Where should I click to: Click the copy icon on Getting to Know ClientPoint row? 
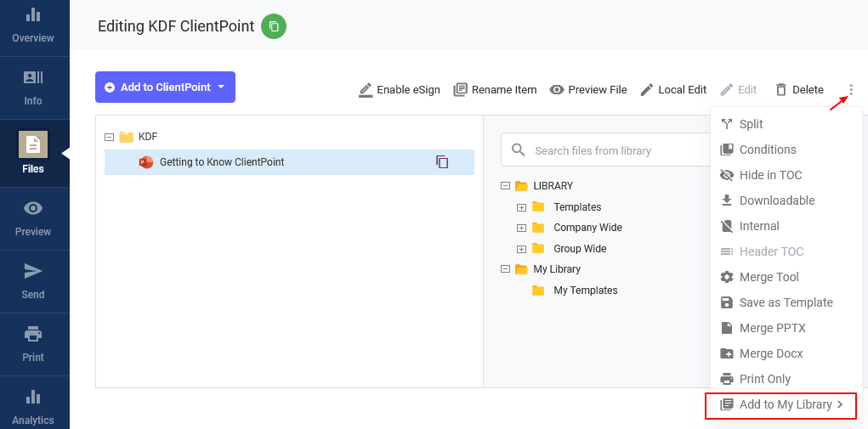[442, 162]
